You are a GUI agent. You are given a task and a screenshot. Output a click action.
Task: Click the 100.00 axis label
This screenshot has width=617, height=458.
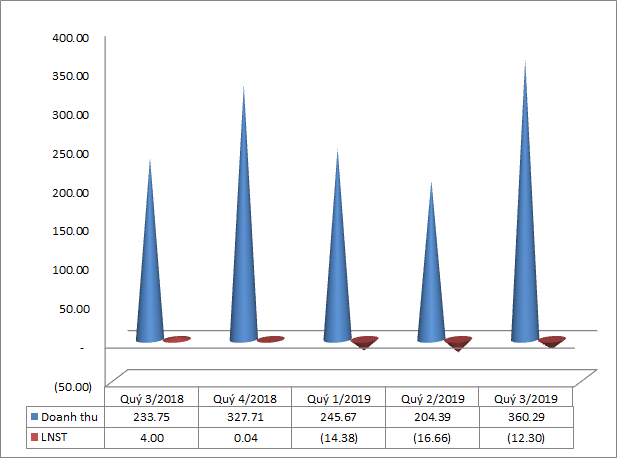[x=71, y=270]
